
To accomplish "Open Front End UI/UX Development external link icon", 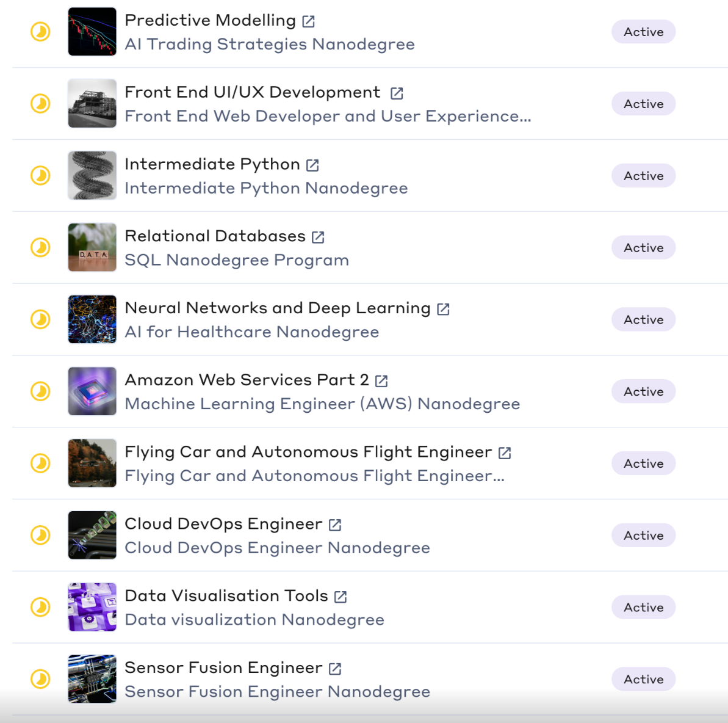I will tap(397, 93).
